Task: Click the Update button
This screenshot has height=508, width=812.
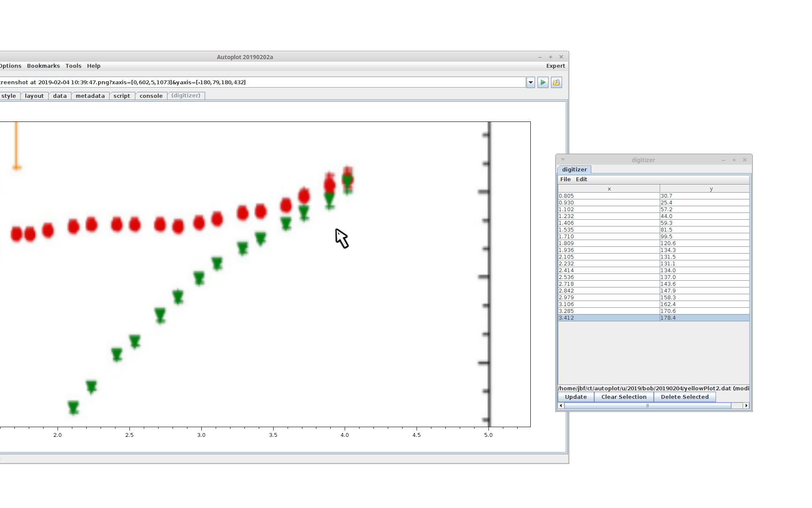Action: [x=576, y=397]
